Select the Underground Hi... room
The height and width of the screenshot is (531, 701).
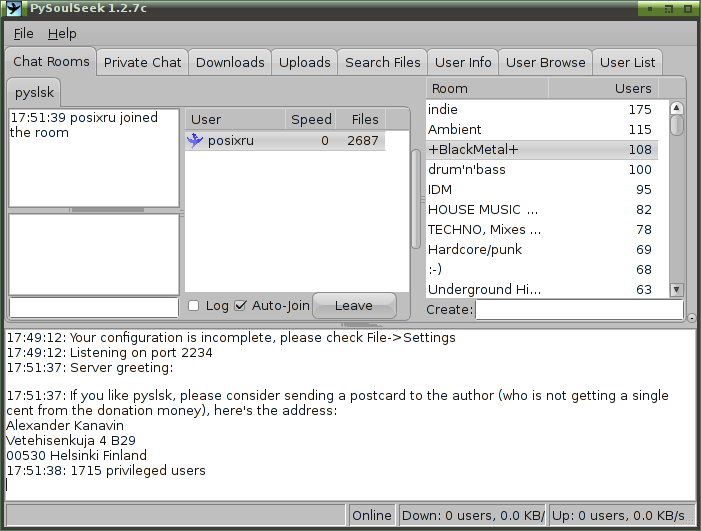pos(542,290)
